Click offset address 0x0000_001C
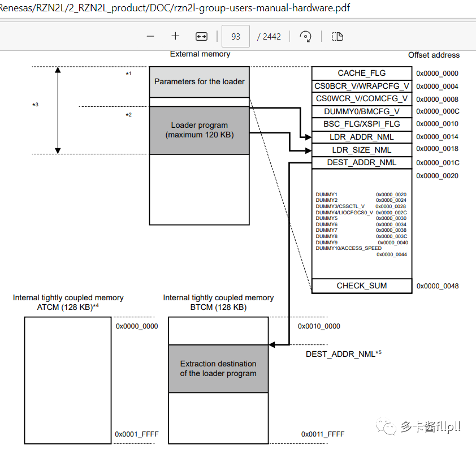The width and height of the screenshot is (476, 449). (438, 163)
